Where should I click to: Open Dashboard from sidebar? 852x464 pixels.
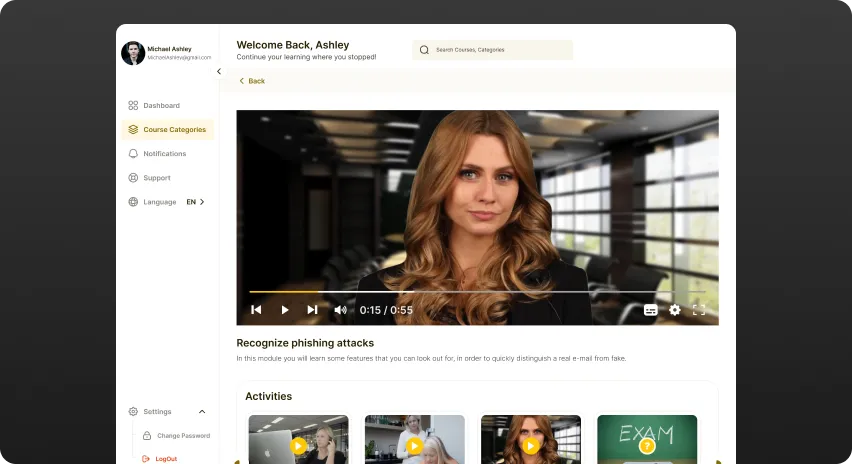pyautogui.click(x=161, y=105)
